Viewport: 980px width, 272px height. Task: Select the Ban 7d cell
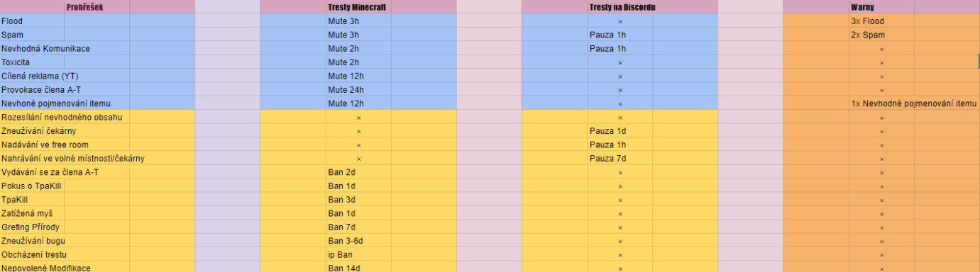(358, 227)
